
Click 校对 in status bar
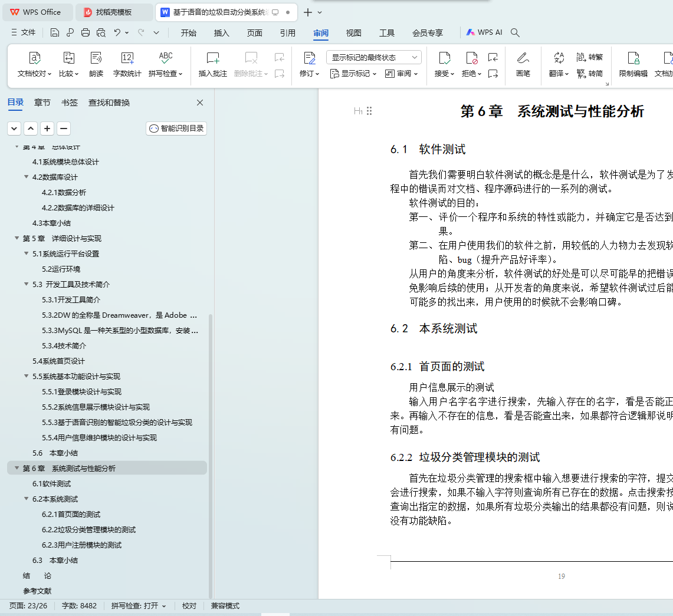click(189, 606)
